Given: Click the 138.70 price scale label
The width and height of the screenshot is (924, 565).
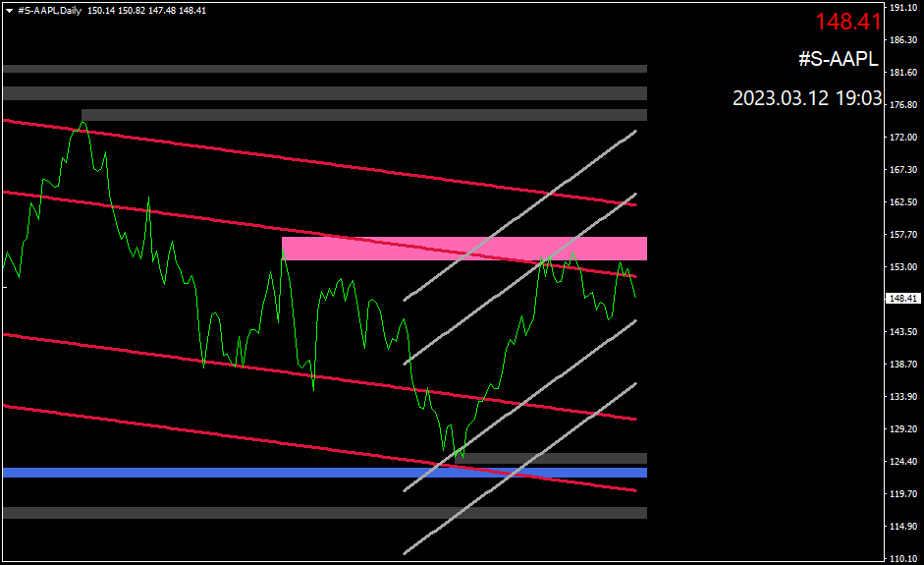Looking at the screenshot, I should (903, 365).
